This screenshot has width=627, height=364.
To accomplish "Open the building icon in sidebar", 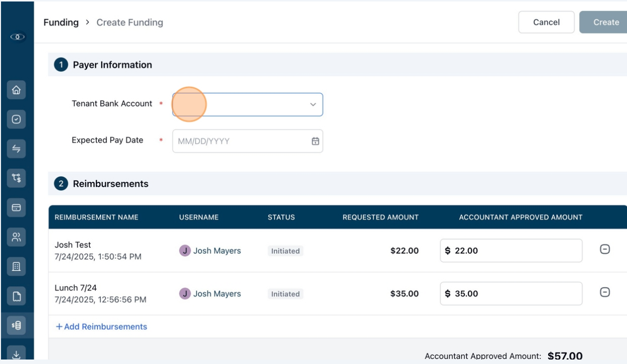I will pos(16,267).
